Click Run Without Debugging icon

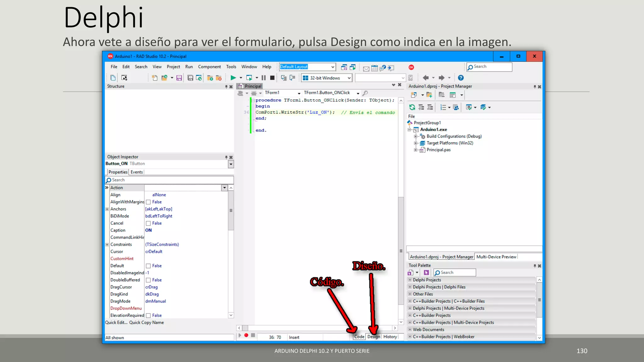pyautogui.click(x=249, y=78)
